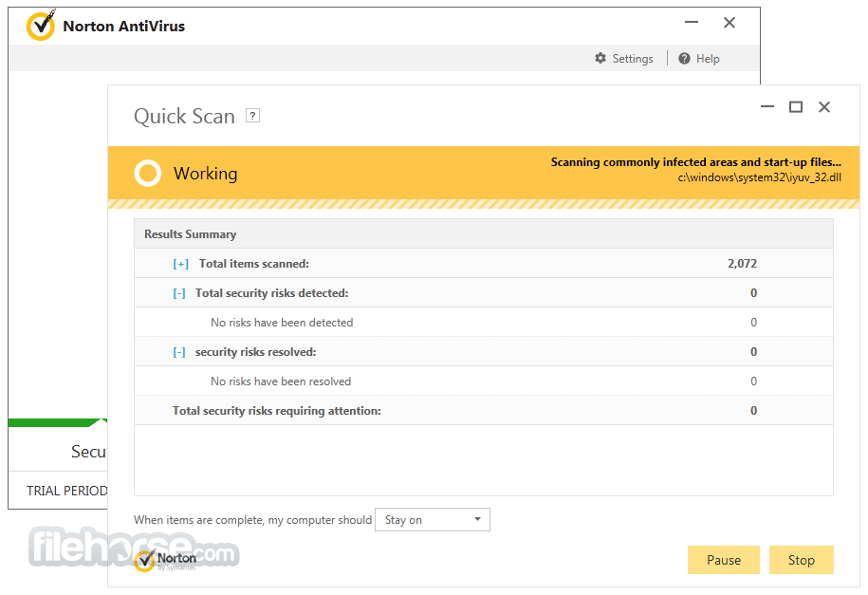Click the Norton AntiVirus title text
The width and height of the screenshot is (868, 595).
point(124,26)
